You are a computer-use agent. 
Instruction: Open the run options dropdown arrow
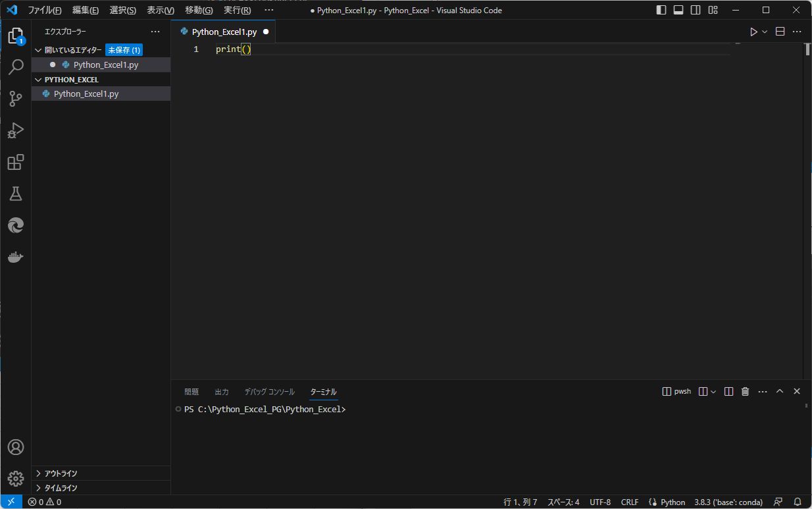(765, 32)
